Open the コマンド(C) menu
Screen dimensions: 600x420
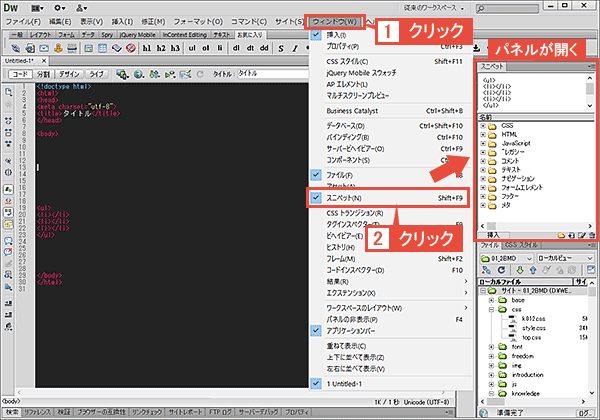click(249, 22)
